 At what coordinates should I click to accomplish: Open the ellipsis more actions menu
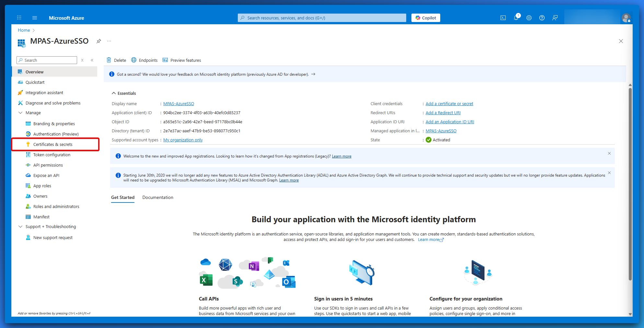(x=109, y=41)
